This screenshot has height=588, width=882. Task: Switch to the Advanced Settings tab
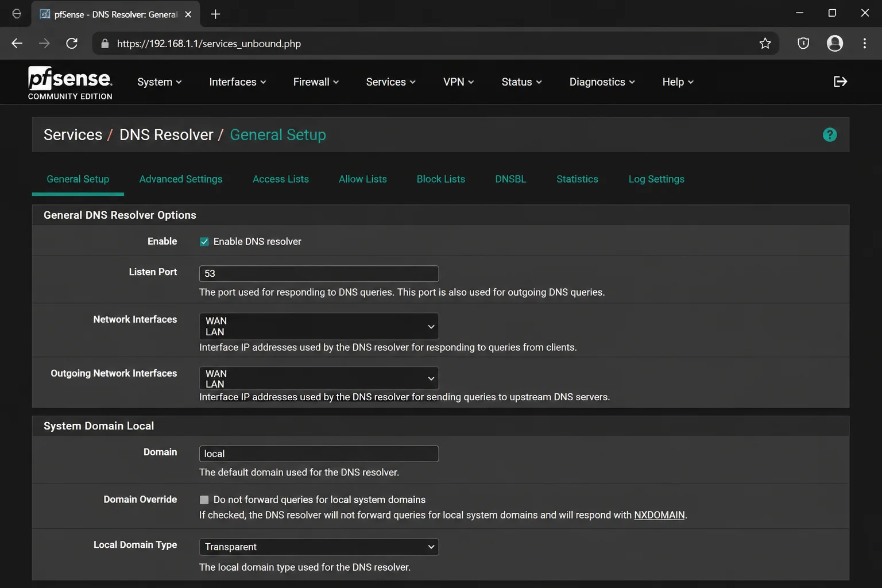click(x=181, y=179)
